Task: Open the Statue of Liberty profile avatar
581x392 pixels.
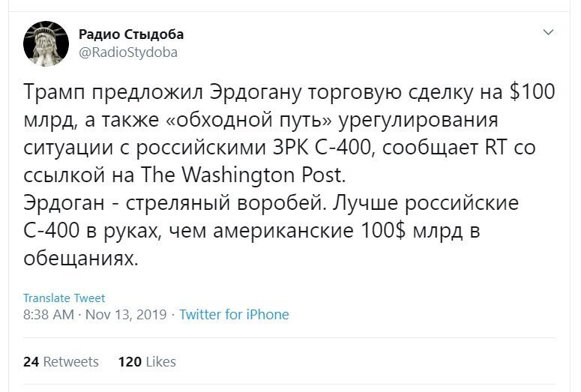Action: [x=46, y=43]
